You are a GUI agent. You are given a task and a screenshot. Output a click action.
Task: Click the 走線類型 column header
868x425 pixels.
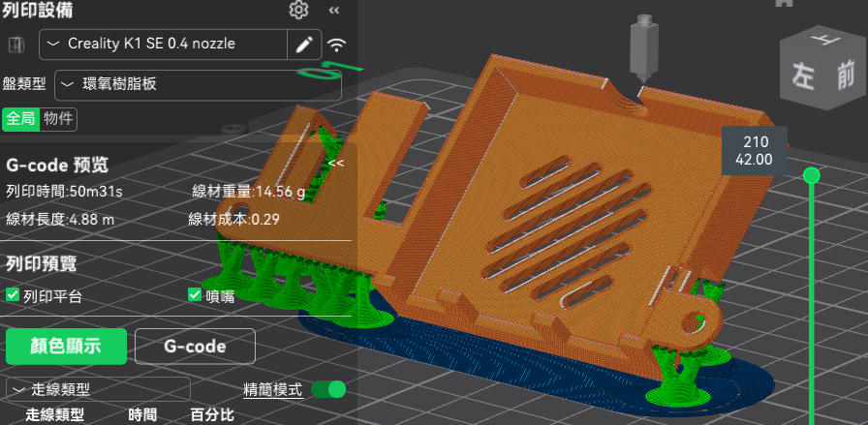coord(55,415)
